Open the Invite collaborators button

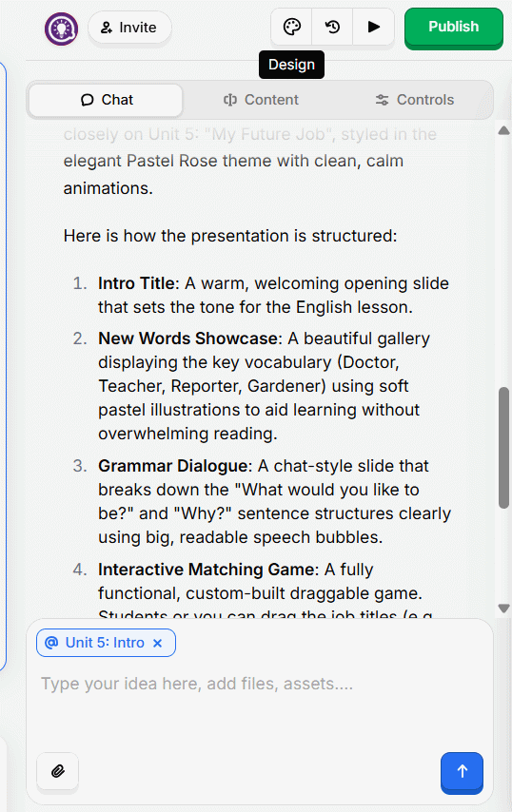click(129, 28)
